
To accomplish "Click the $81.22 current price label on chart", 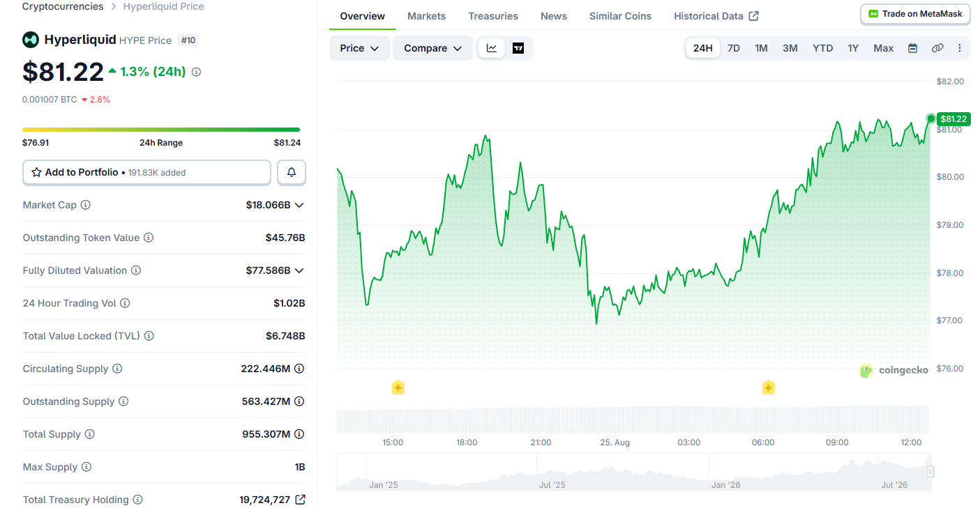I will (x=953, y=119).
